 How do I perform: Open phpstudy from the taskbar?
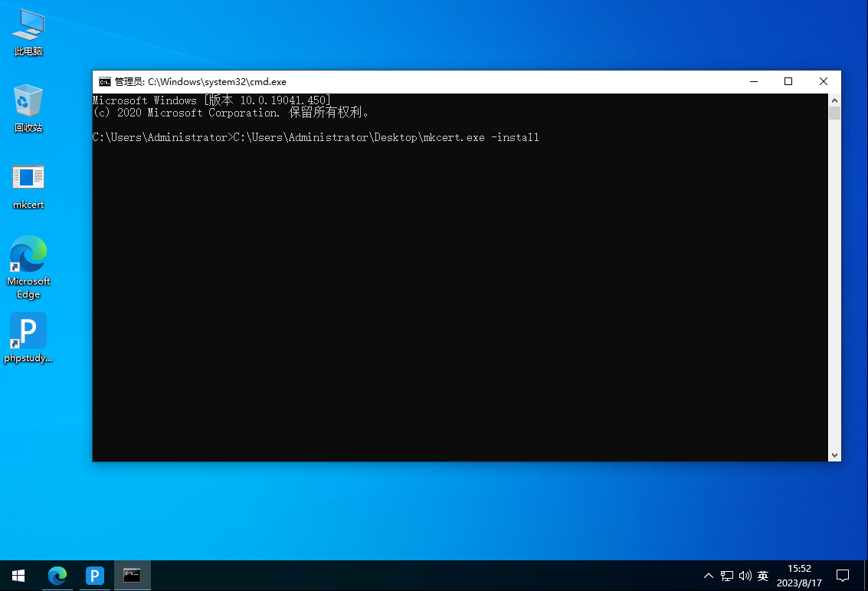point(95,576)
